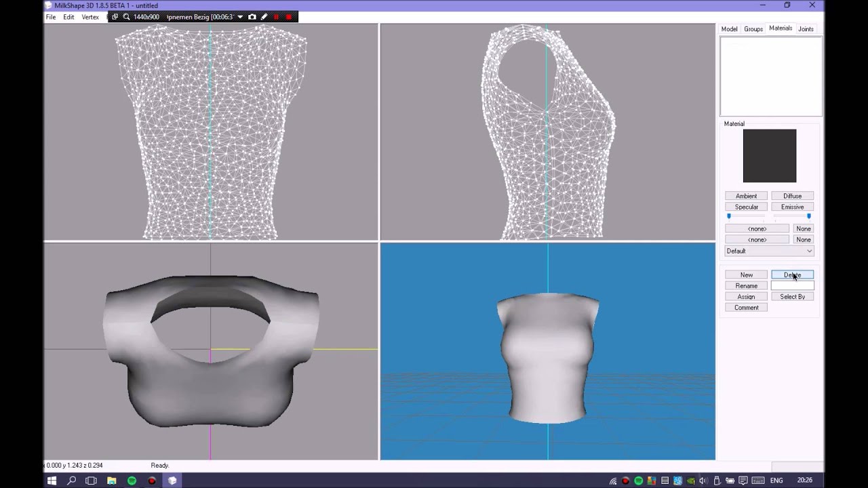868x488 pixels.
Task: Open Spotify from the taskbar
Action: pyautogui.click(x=132, y=481)
